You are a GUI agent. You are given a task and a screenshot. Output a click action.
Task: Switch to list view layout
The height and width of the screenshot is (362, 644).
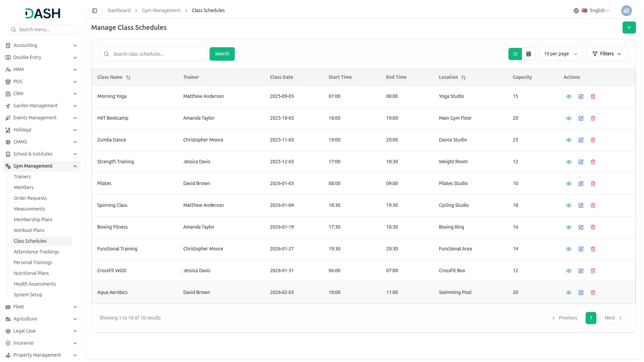[515, 54]
